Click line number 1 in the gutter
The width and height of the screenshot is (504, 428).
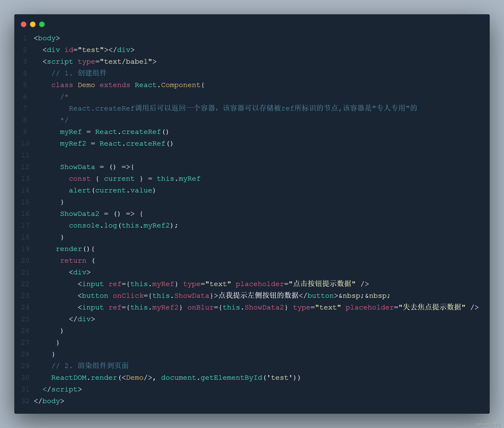coord(25,38)
